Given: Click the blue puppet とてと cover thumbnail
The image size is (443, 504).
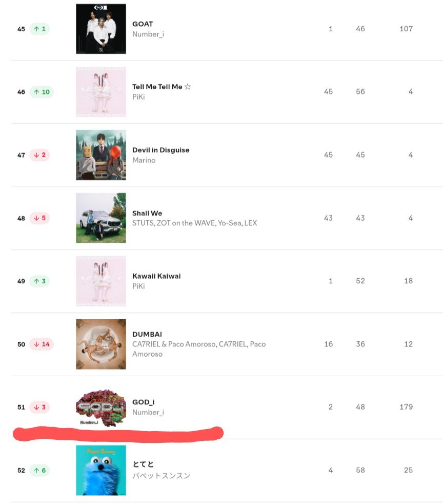Looking at the screenshot, I should (x=101, y=470).
